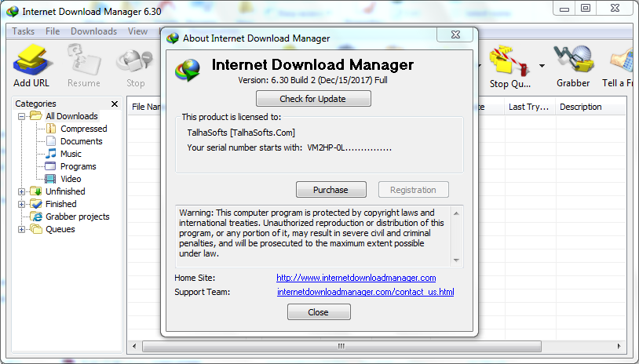The width and height of the screenshot is (639, 364).
Task: Expand the Queues tree node
Action: pos(22,230)
